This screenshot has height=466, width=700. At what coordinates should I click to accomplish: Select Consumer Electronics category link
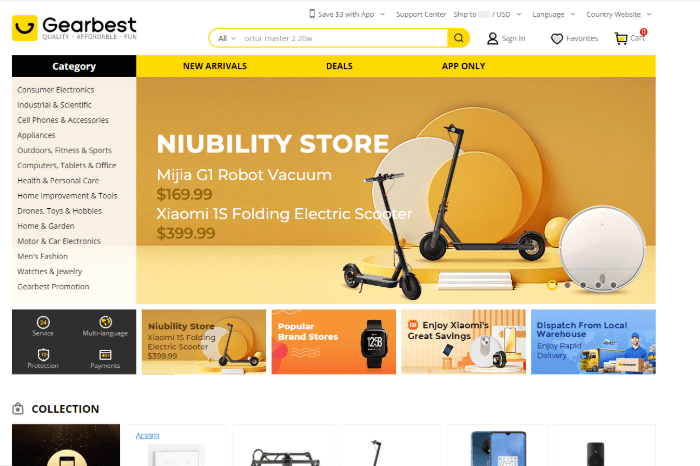click(x=56, y=90)
